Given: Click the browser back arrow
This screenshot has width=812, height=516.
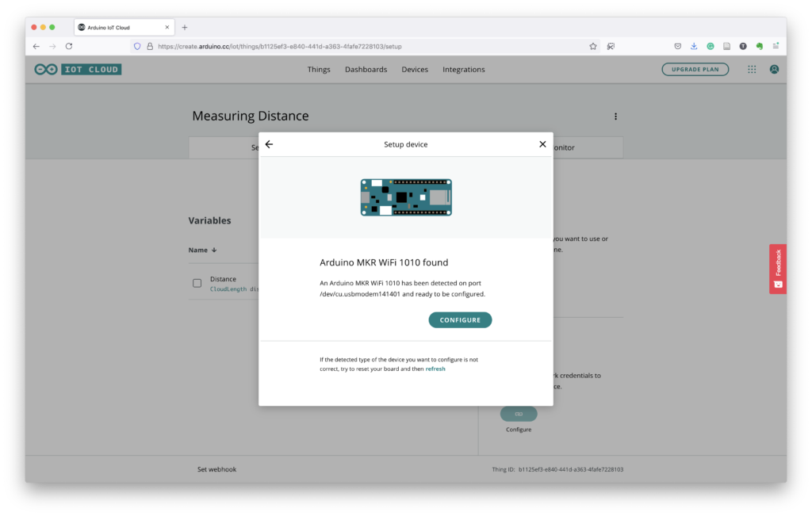Looking at the screenshot, I should [x=36, y=47].
